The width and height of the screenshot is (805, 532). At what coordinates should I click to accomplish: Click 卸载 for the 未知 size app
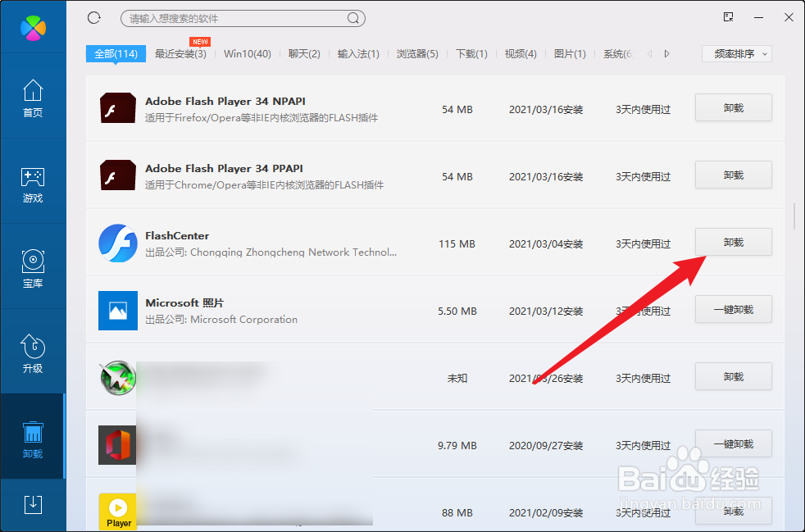[734, 377]
